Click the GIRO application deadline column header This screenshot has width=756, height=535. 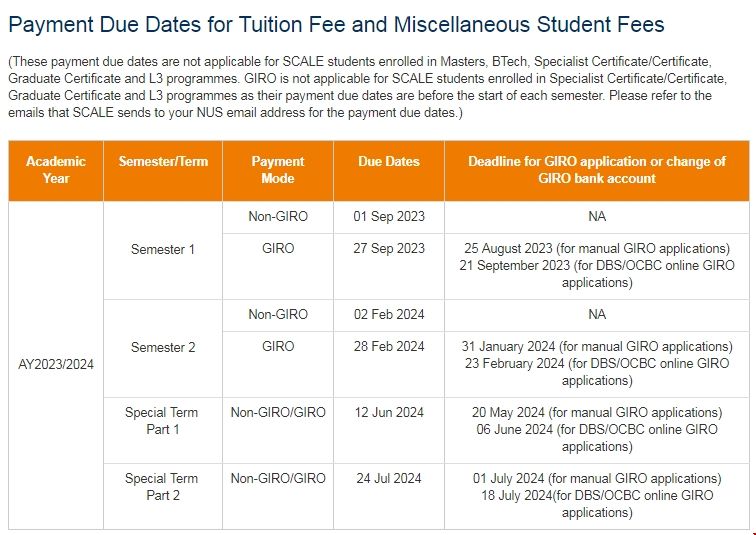pyautogui.click(x=597, y=170)
